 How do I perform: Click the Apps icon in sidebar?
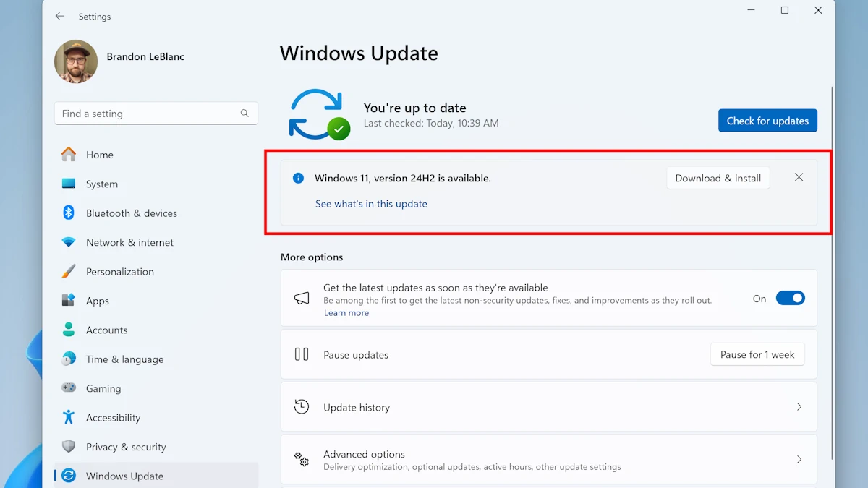69,300
